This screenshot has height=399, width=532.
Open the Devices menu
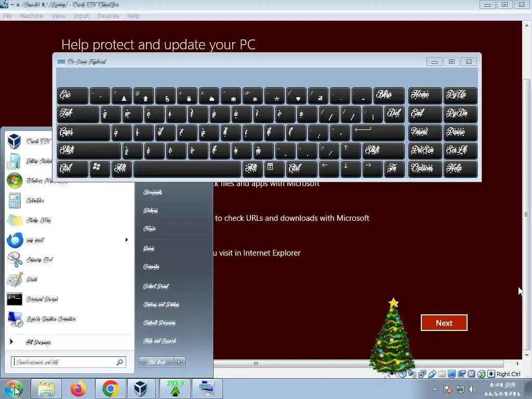tap(108, 16)
